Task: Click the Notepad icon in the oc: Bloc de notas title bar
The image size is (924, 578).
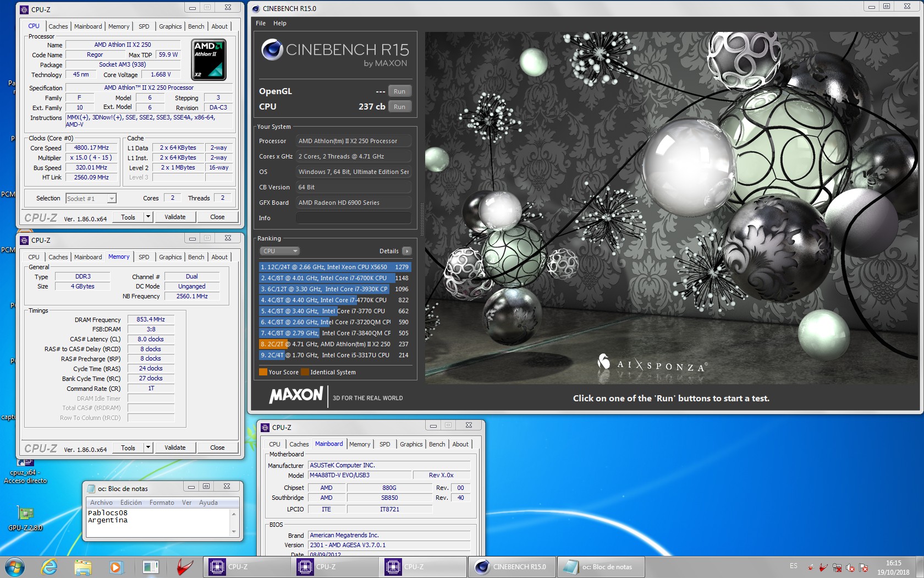Action: coord(91,488)
